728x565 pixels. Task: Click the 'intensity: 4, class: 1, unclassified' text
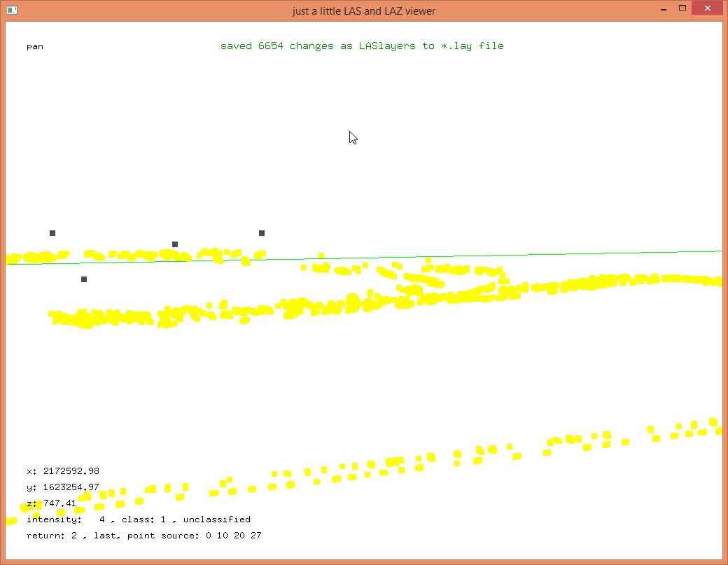click(138, 519)
